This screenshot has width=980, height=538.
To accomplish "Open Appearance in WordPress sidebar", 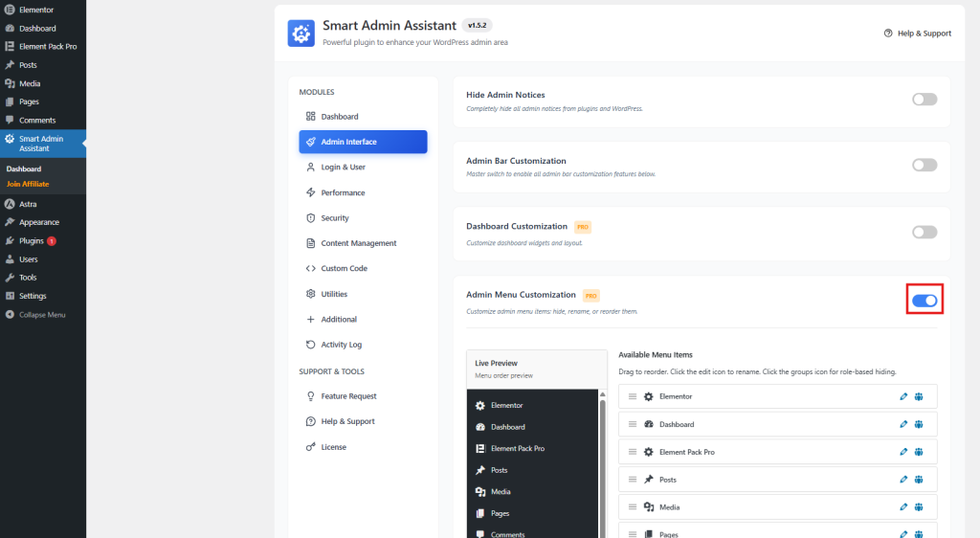I will click(43, 222).
